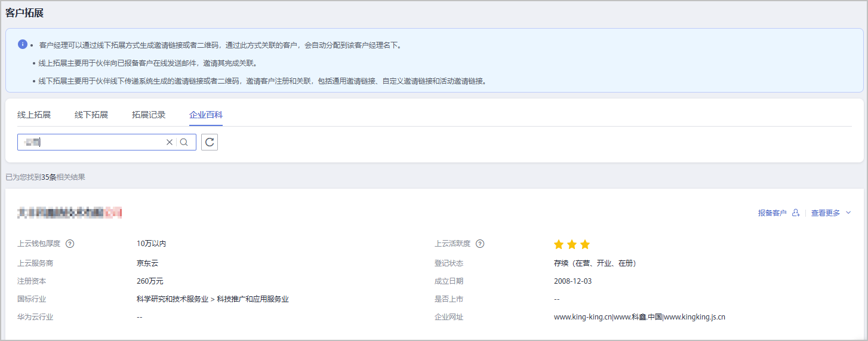Click the 查看更多 text link
Screen dimensions: 868x341
(825, 213)
